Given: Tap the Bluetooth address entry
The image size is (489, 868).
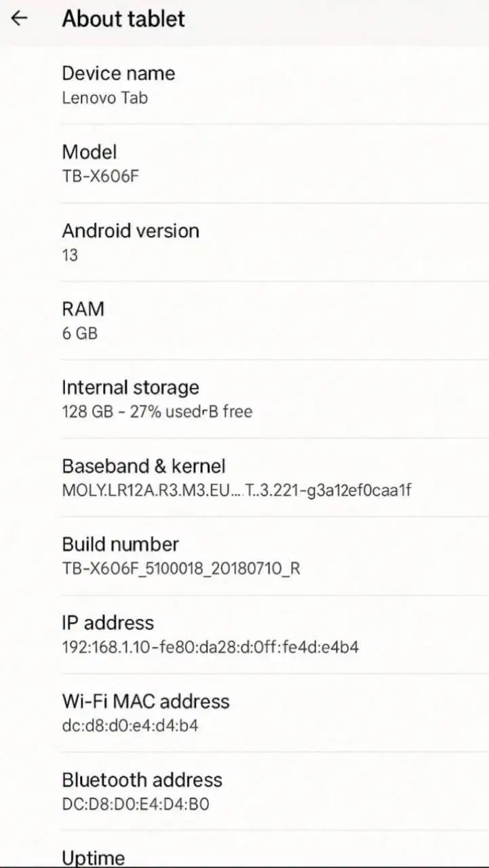Looking at the screenshot, I should click(x=142, y=780).
